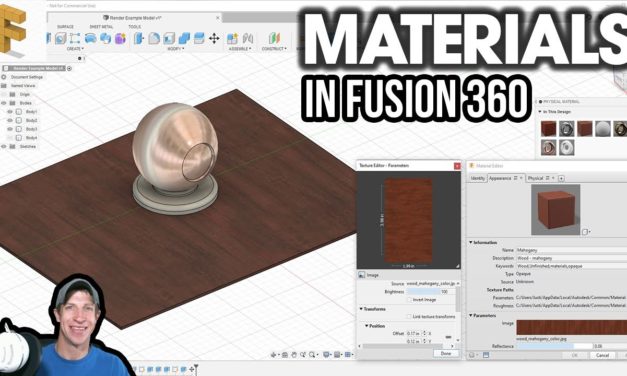This screenshot has height=376, width=627.
Task: Click the Zoom magnifier icon in navigation bar
Action: 312,354
